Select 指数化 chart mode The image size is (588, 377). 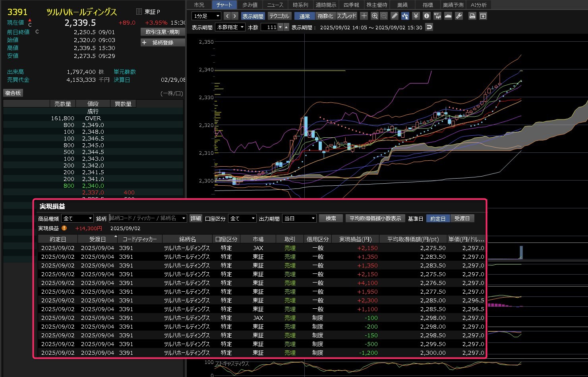click(x=326, y=16)
